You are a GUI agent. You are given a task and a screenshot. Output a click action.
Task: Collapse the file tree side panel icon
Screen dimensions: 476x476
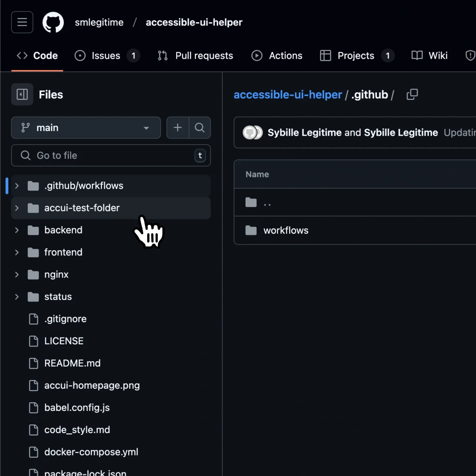coord(22,94)
